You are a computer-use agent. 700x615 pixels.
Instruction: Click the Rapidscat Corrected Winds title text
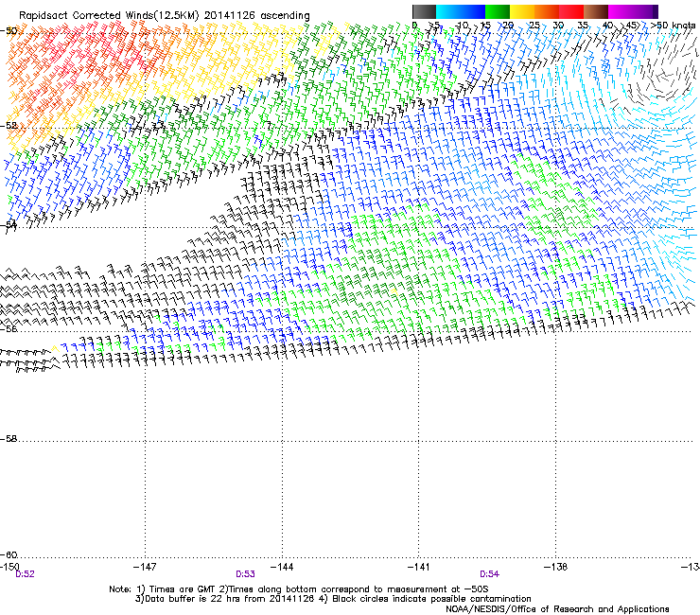(165, 15)
